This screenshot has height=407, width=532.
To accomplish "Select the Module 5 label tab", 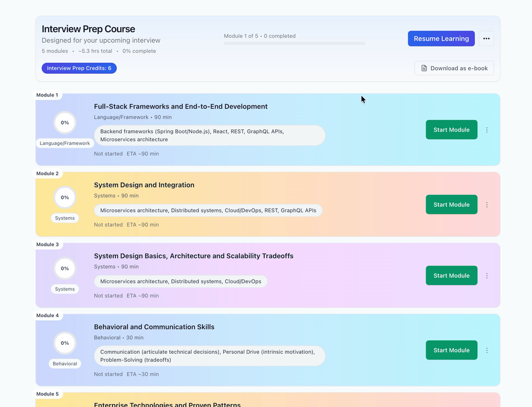I will 48,394.
